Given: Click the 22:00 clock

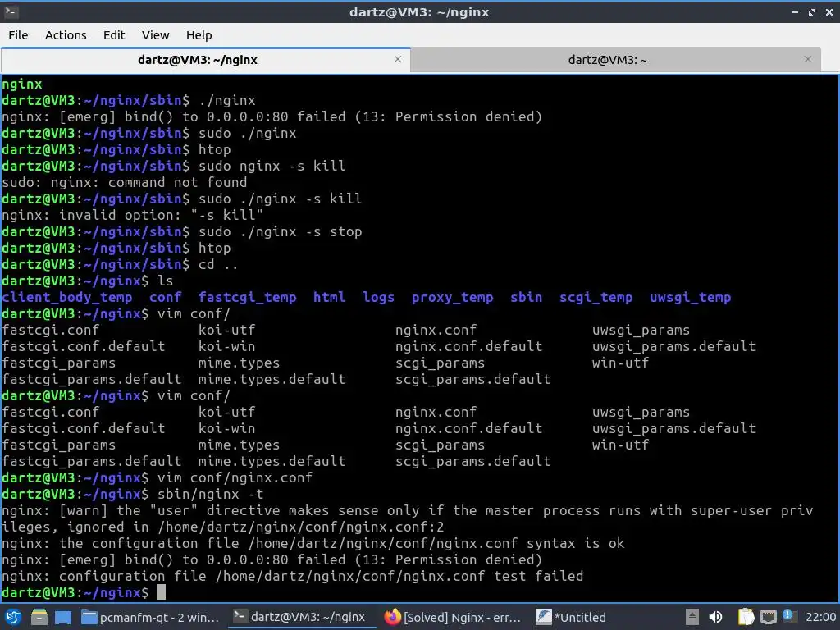Looking at the screenshot, I should (820, 617).
